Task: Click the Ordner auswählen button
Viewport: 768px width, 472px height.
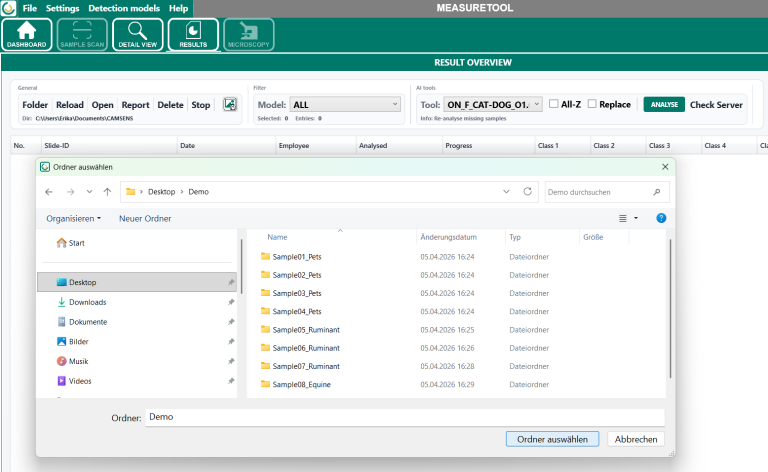Action: click(552, 439)
